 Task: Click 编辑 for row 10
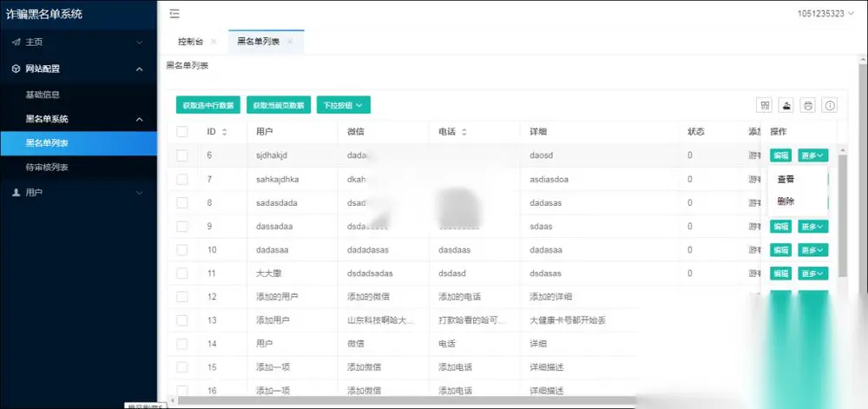point(780,250)
